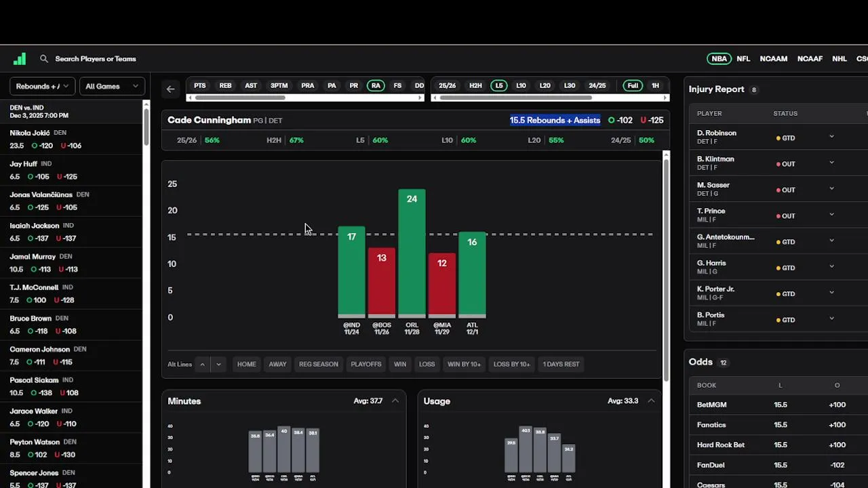The image size is (868, 488).
Task: Apply the LOSS BY 10+ filter
Action: click(512, 364)
